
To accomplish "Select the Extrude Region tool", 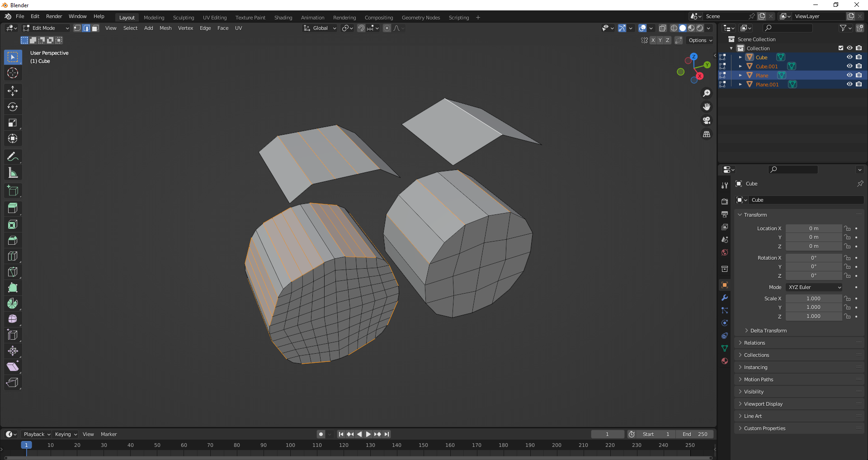I will click(13, 209).
